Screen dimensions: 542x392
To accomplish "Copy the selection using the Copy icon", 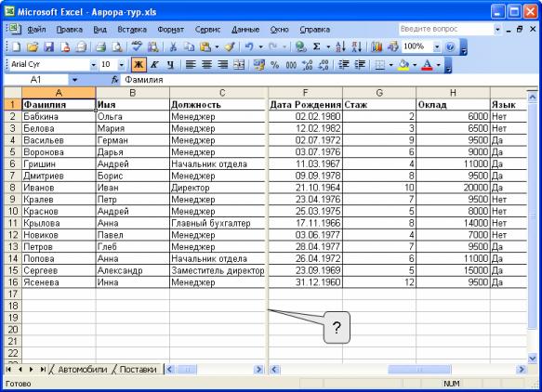I will pyautogui.click(x=189, y=46).
